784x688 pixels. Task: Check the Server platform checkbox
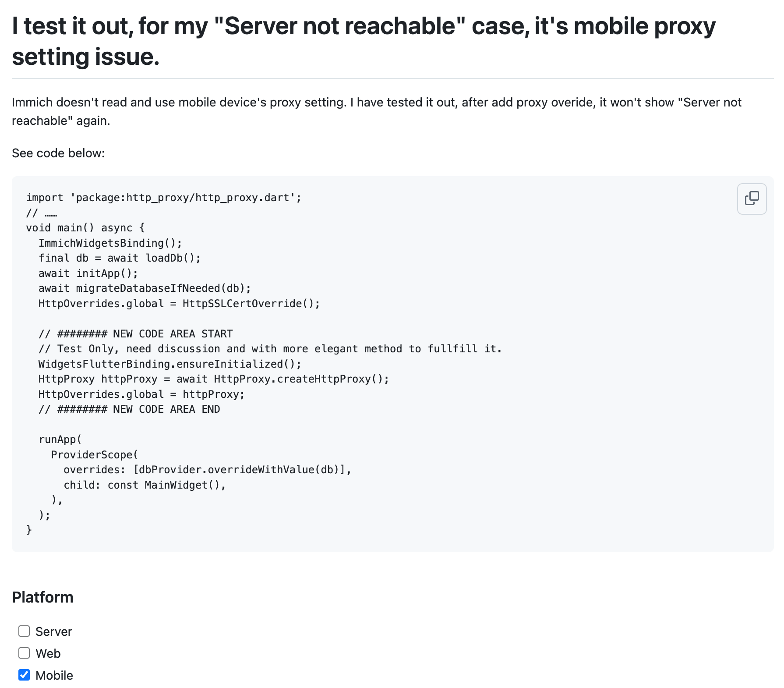click(24, 631)
